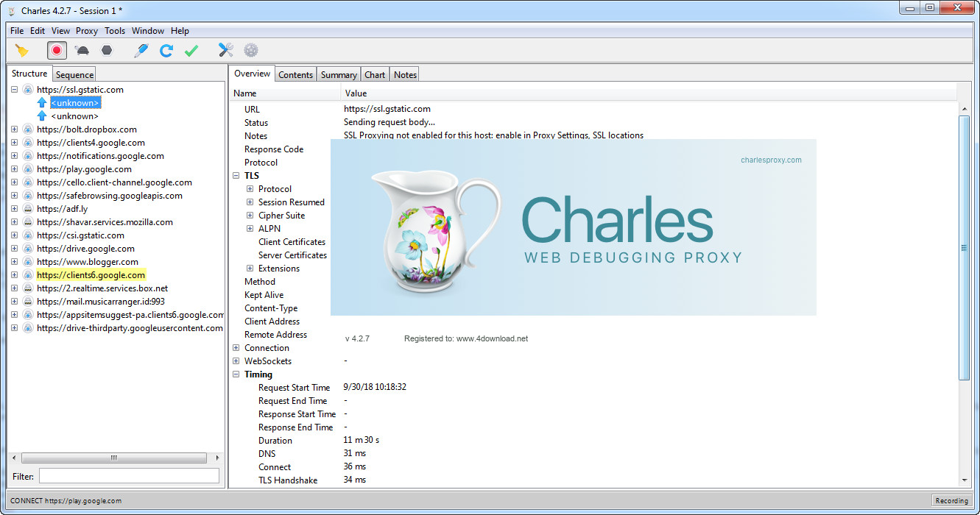Validate selected request with green checkmark

(x=191, y=51)
